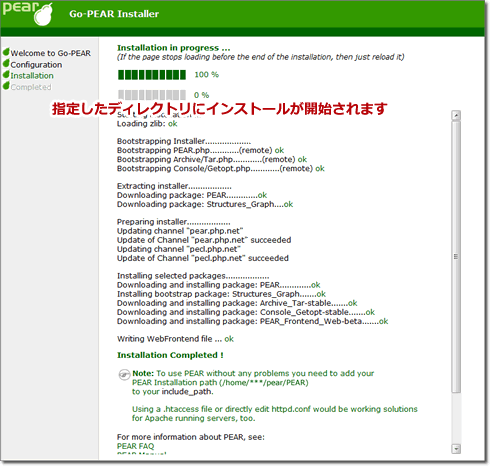
Task: Click 'Bootstrapping Console/Getopt.php' line
Action: 221,168
